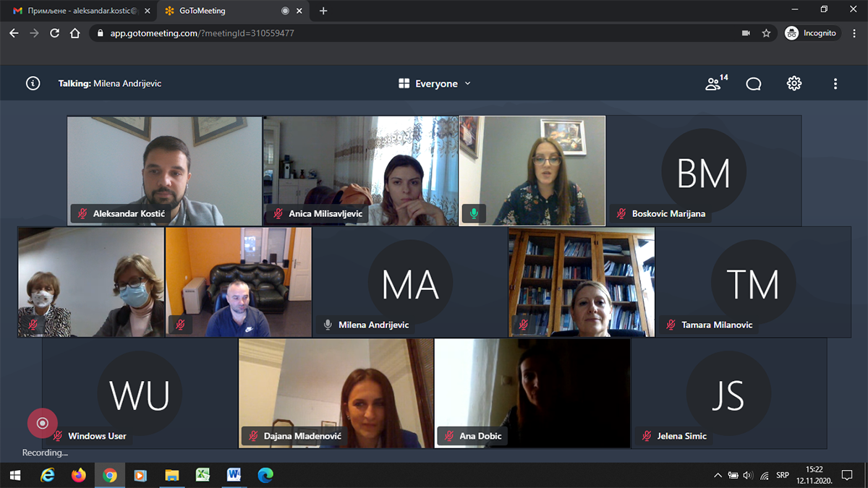Viewport: 868px width, 488px height.
Task: Launch Internet Explorer from the taskbar
Action: pyautogui.click(x=47, y=475)
